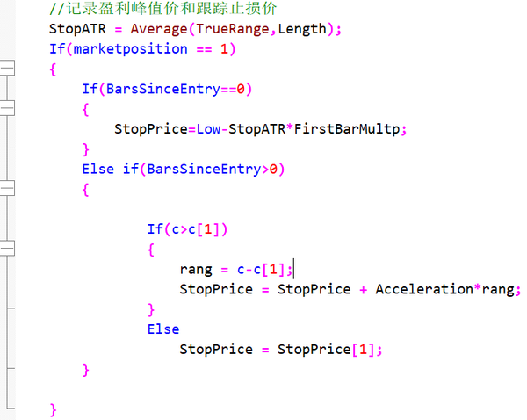
Task: Click the Acceleration variable
Action: click(x=424, y=289)
